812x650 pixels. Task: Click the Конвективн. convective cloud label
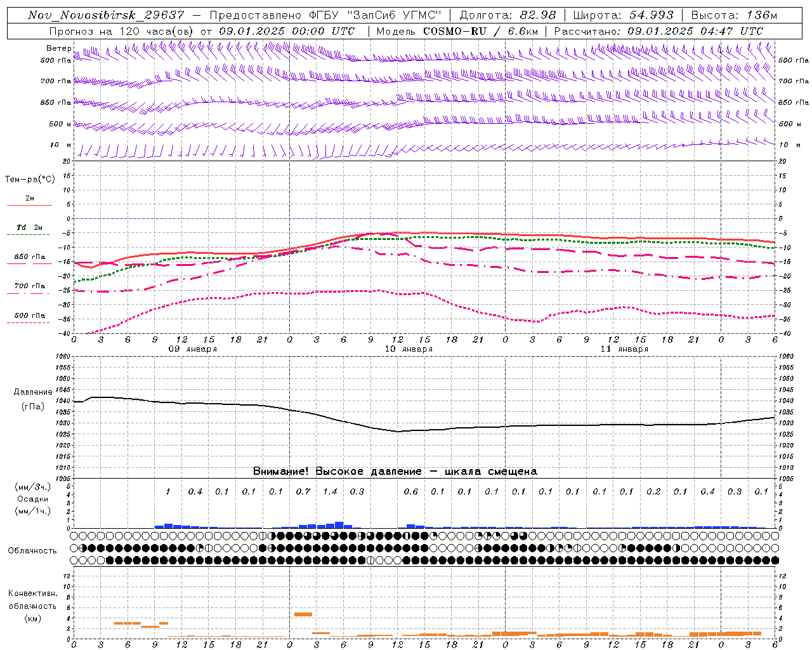(x=32, y=594)
